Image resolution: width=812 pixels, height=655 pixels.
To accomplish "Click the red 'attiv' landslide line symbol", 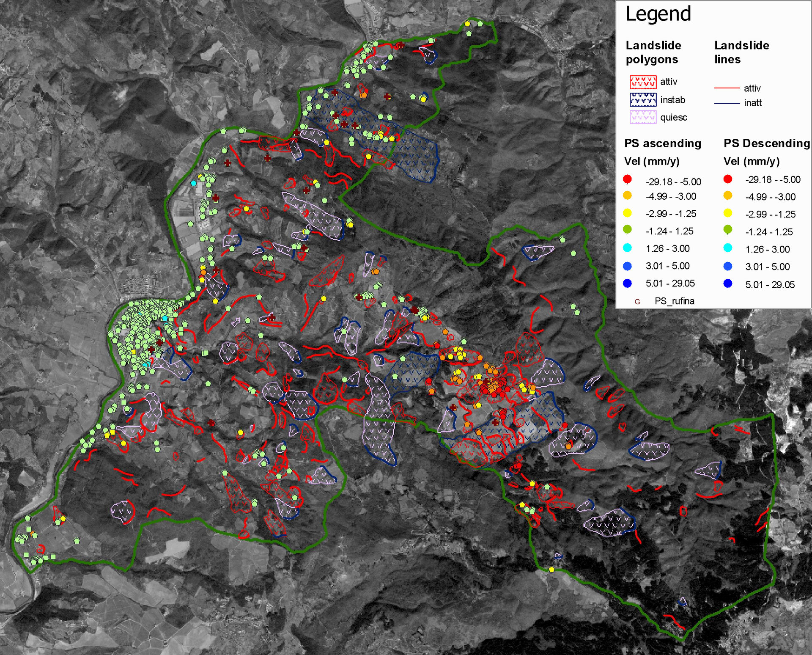I will [x=727, y=88].
